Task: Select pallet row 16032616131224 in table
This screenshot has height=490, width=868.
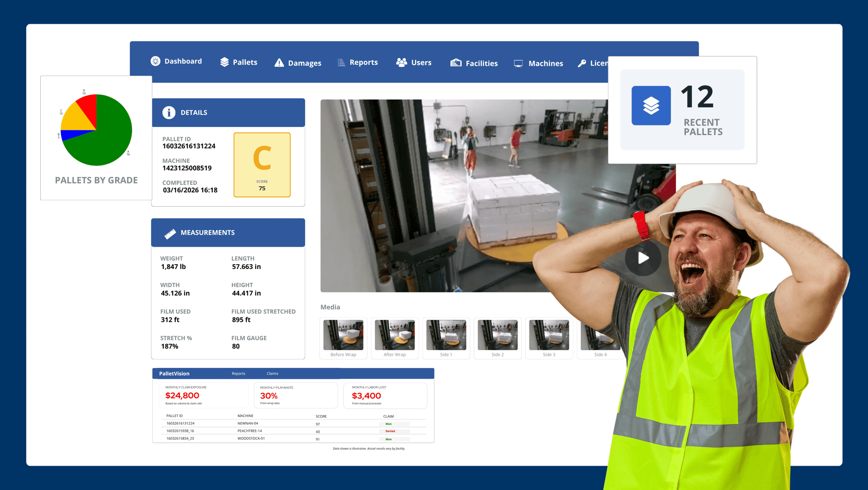Action: 294,424
